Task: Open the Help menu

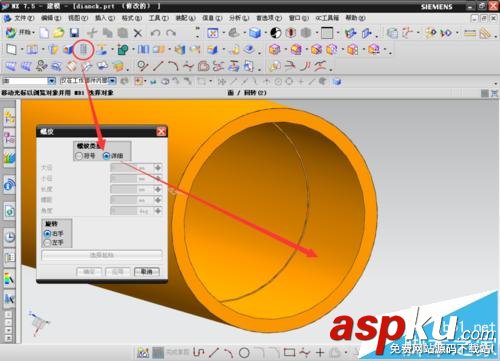Action: 355,18
